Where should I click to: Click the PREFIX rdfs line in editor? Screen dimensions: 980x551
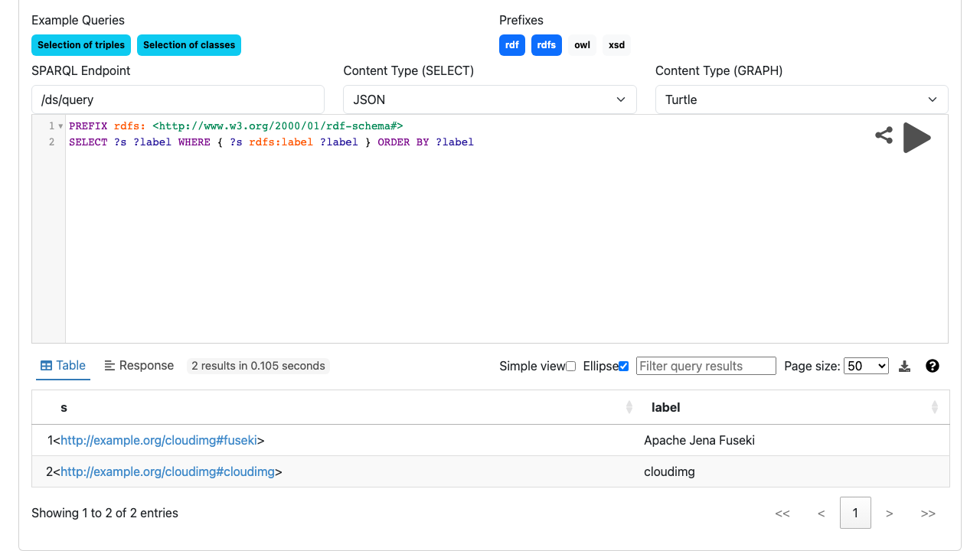pyautogui.click(x=236, y=126)
